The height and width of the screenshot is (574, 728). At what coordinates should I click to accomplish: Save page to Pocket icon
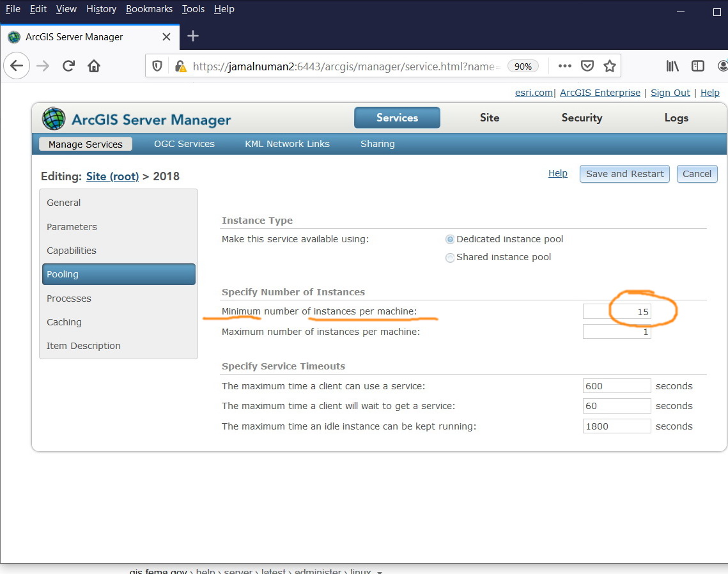pos(587,66)
